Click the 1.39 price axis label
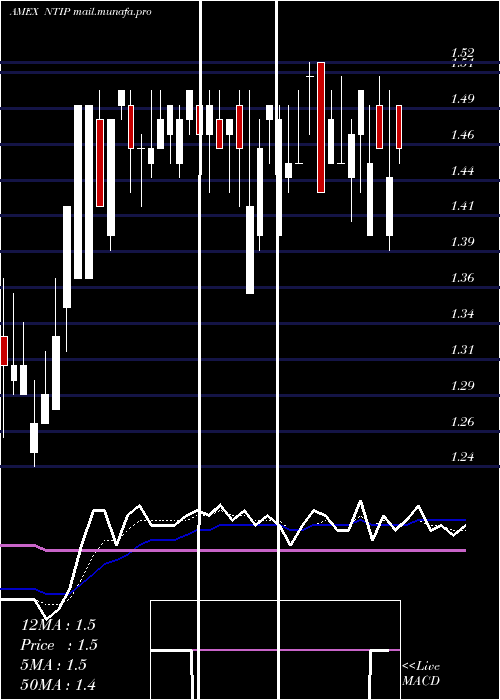 coord(462,242)
